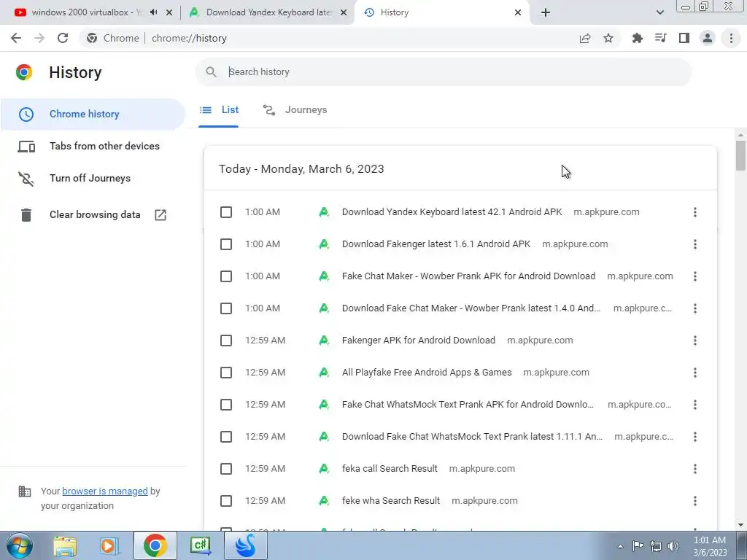The height and width of the screenshot is (560, 747).
Task: Check the Fake Chat WhatsMock APK for Android entry
Action: tap(226, 405)
